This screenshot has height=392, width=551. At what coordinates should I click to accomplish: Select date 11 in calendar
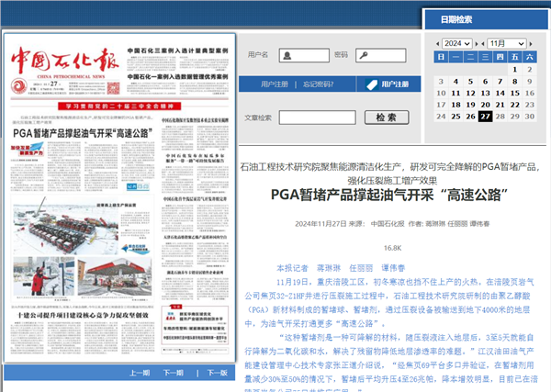[x=455, y=93]
